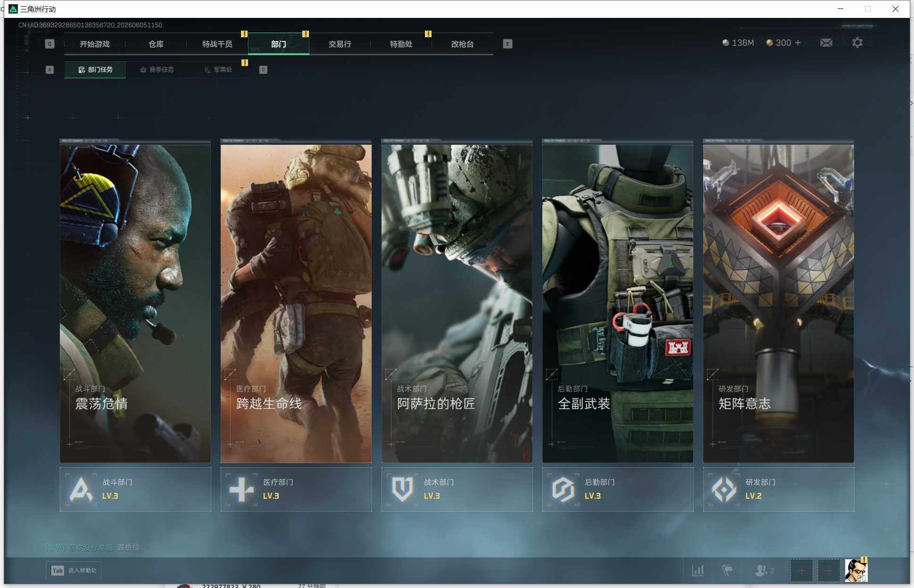Screen dimensions: 914x588
Task: Click the 136M currency amount
Action: [x=743, y=43]
